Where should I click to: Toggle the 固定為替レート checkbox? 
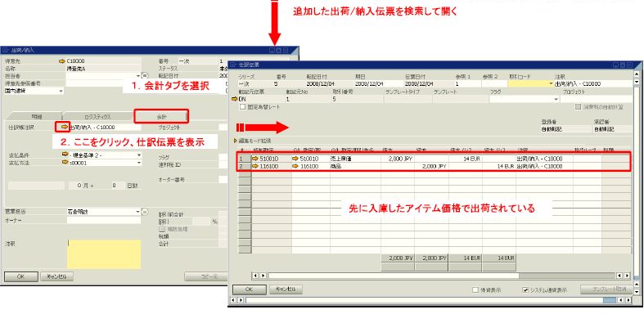tap(242, 107)
